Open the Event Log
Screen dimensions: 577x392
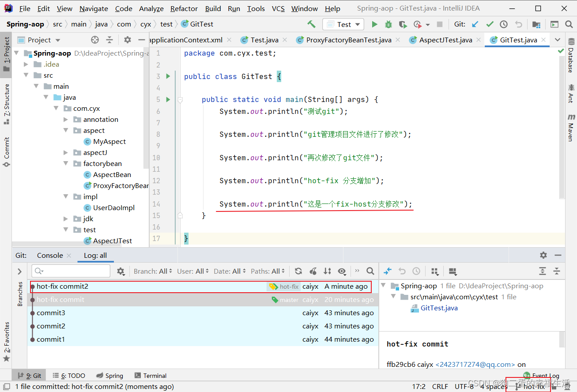(x=541, y=376)
